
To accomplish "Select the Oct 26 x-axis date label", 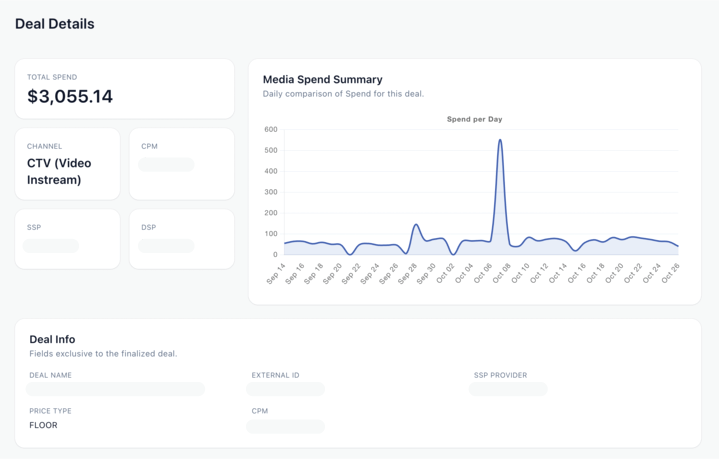I will point(670,273).
